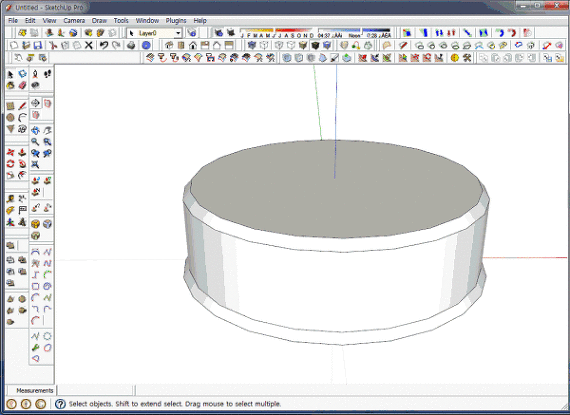Click the Tape Measure tool
570x415 pixels.
10,198
